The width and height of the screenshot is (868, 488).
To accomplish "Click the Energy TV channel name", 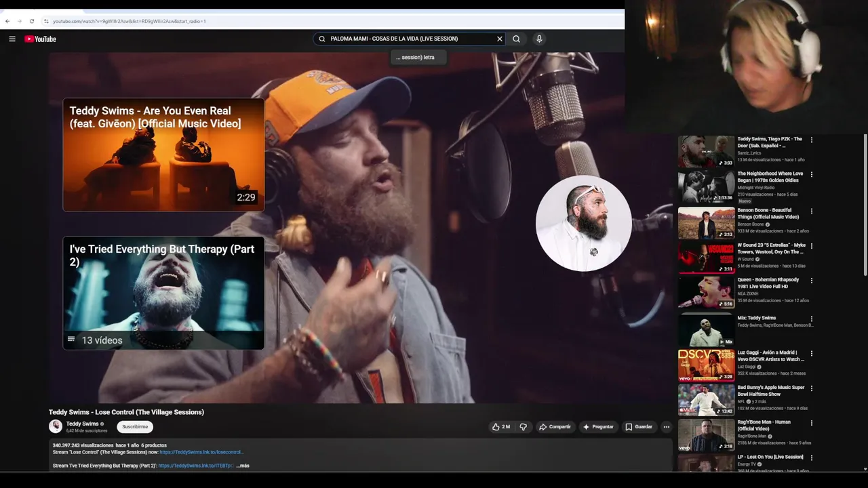I will point(747,464).
